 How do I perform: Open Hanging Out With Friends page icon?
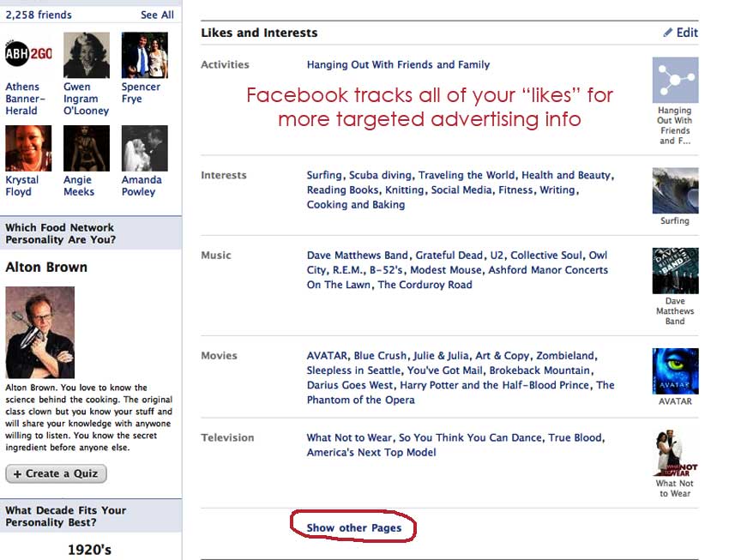coord(675,80)
